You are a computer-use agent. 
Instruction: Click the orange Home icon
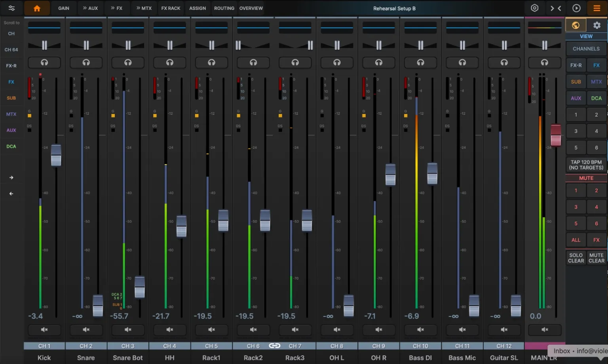click(37, 8)
